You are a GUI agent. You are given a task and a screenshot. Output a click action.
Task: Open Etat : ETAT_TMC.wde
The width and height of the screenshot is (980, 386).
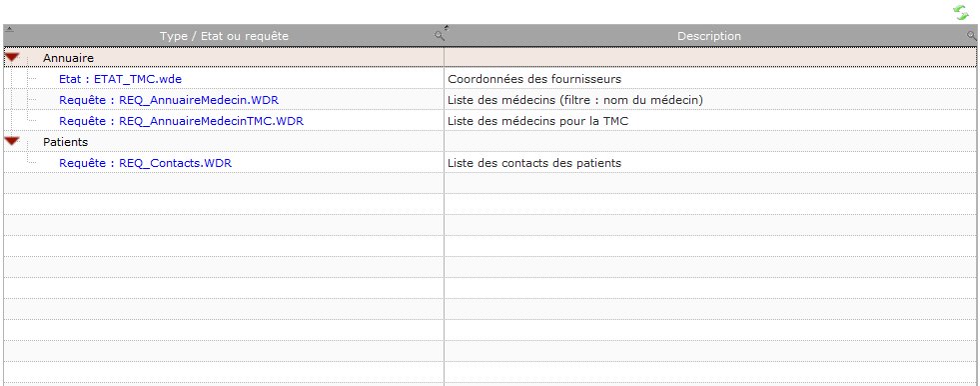pos(121,79)
